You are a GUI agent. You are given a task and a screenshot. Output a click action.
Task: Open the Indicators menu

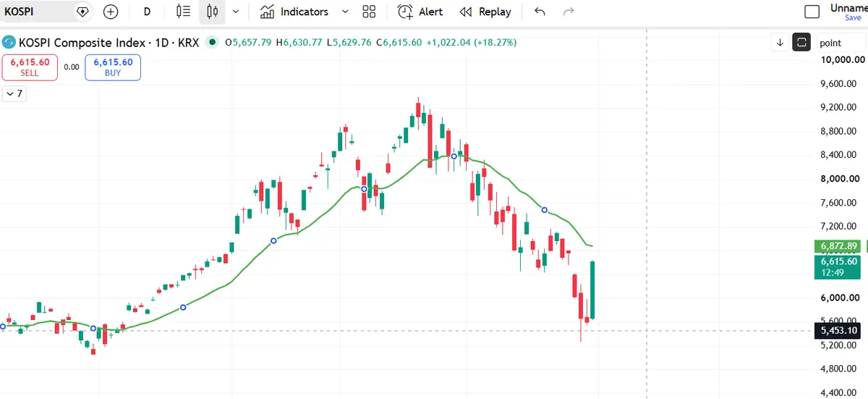294,12
